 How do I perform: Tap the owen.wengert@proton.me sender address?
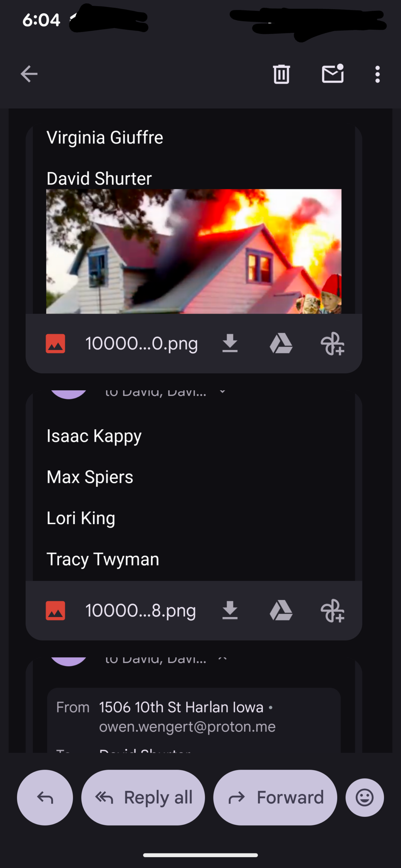click(187, 727)
